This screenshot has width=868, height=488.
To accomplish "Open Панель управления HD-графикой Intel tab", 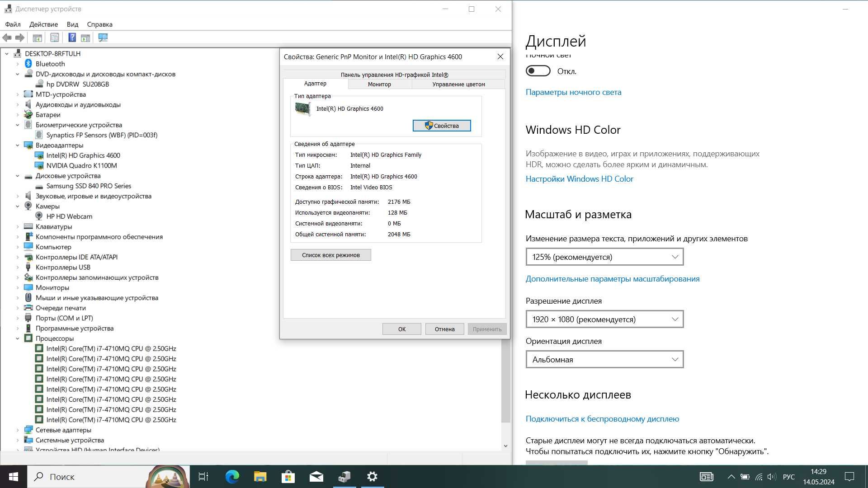I will click(x=394, y=75).
